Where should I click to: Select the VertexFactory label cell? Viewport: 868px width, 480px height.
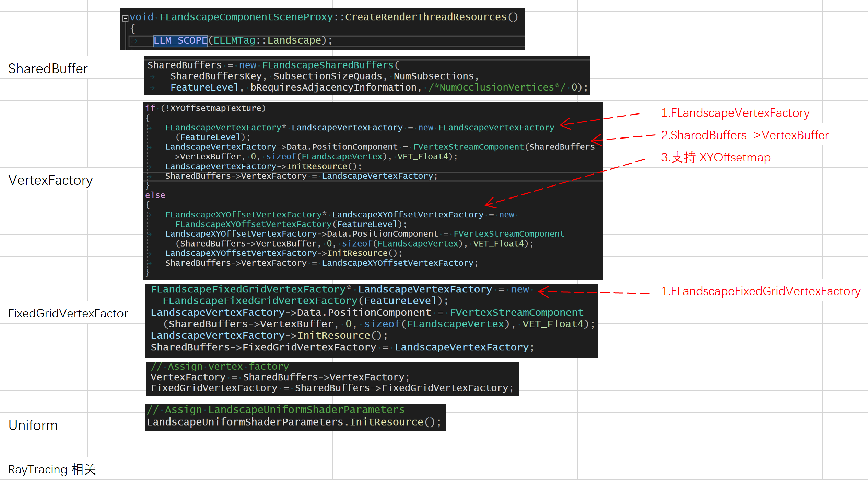click(x=50, y=180)
